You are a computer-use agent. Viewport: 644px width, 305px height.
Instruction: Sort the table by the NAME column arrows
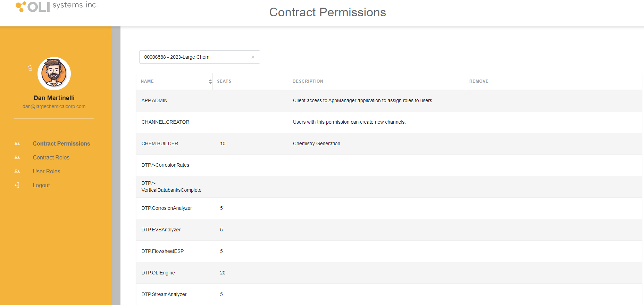point(210,81)
